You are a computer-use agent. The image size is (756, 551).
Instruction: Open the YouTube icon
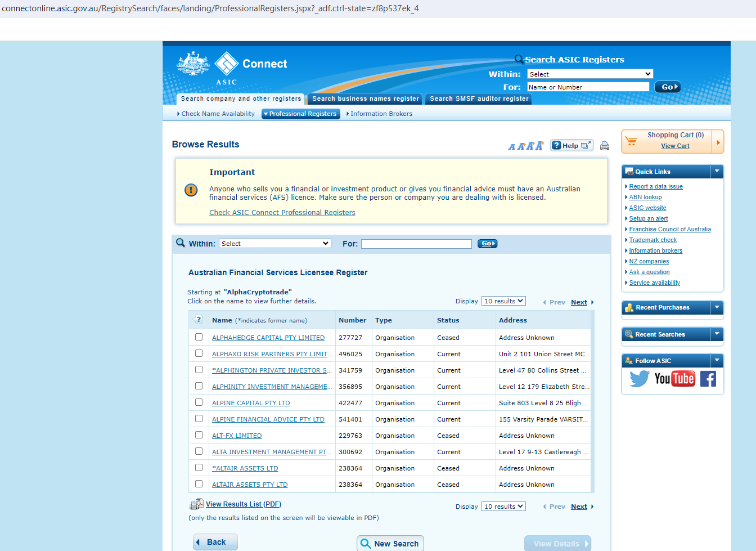point(674,379)
